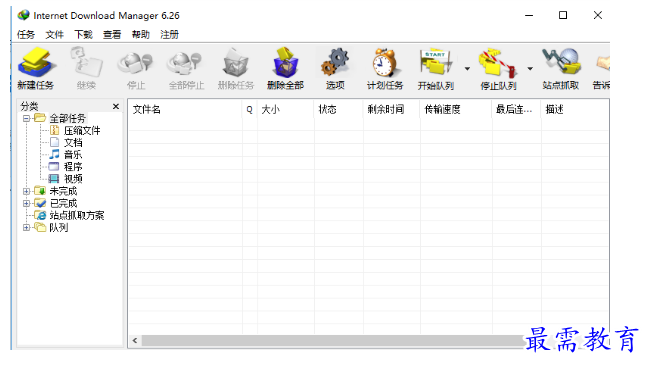Select 压缩文件 category
647x371 pixels.
tap(75, 131)
